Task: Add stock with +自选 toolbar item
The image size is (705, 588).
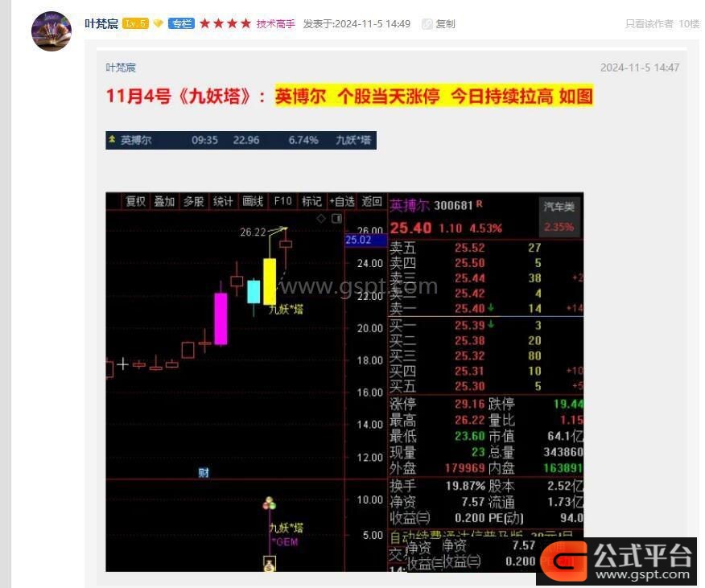Action: coord(342,201)
